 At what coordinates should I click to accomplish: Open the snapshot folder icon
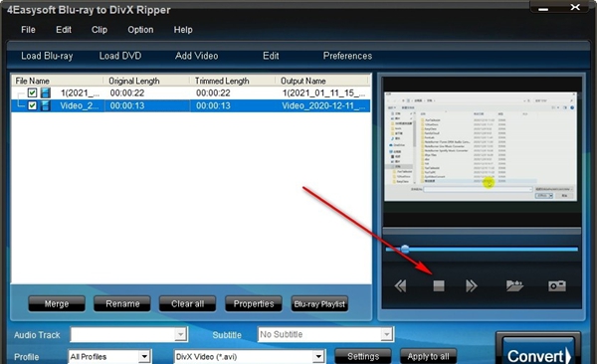[x=514, y=285]
